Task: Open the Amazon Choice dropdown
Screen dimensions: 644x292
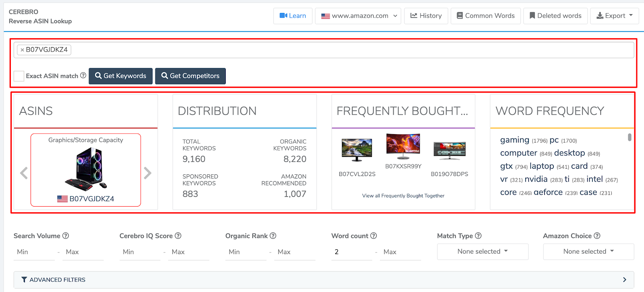Action: pyautogui.click(x=588, y=252)
